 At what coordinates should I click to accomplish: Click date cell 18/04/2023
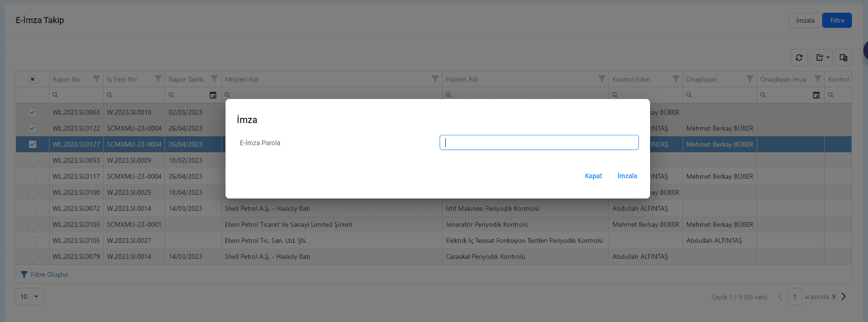[x=185, y=192]
